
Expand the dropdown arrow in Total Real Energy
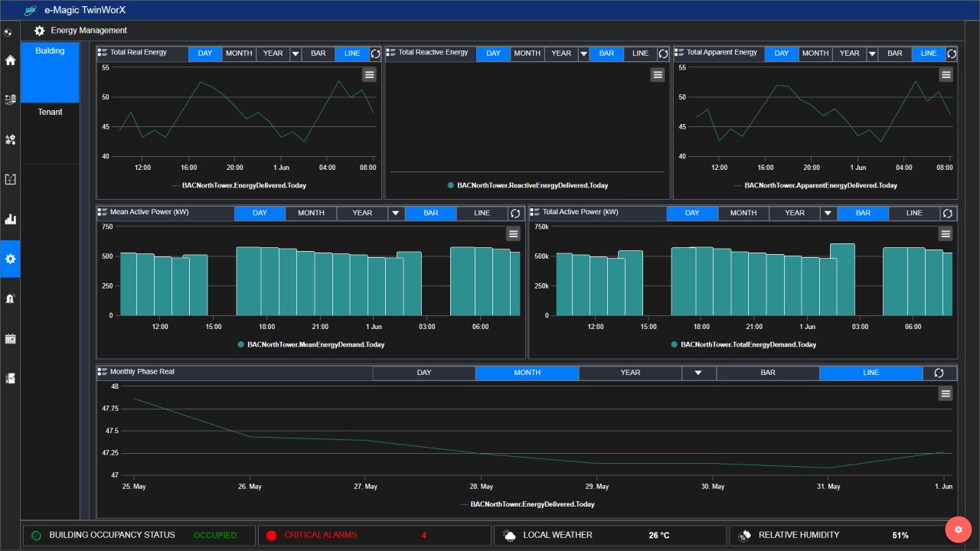coord(295,54)
